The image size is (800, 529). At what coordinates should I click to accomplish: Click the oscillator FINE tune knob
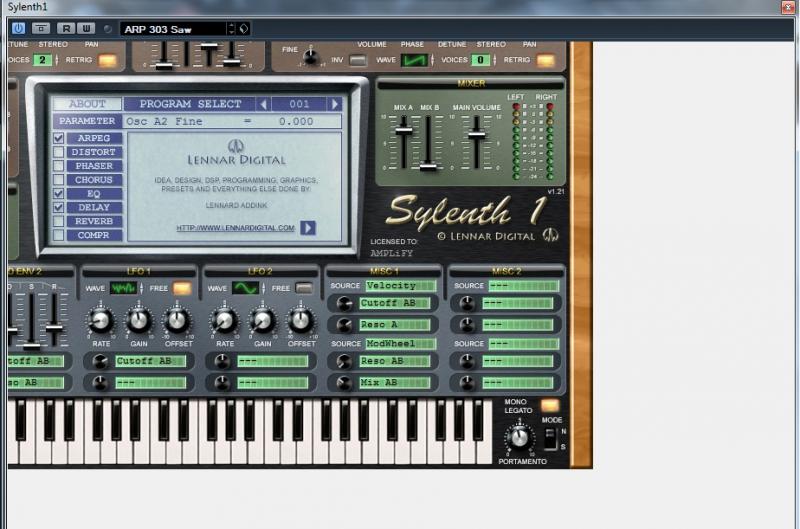pos(310,56)
